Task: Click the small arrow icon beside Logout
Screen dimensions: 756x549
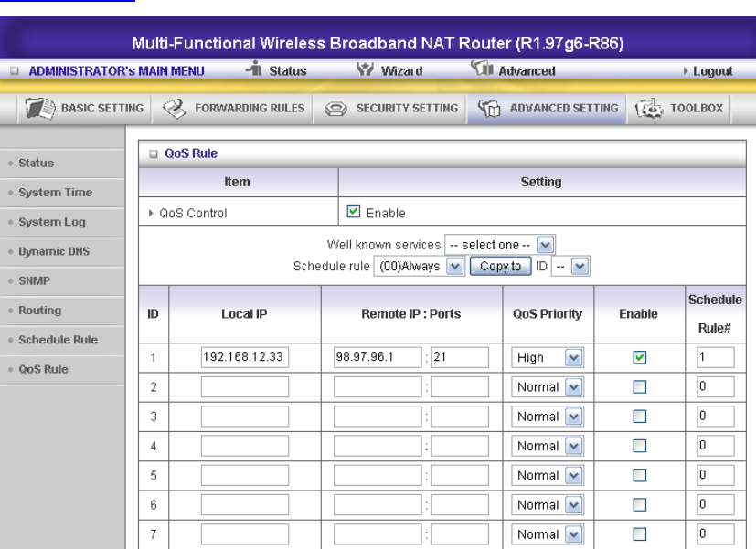Action: point(686,70)
